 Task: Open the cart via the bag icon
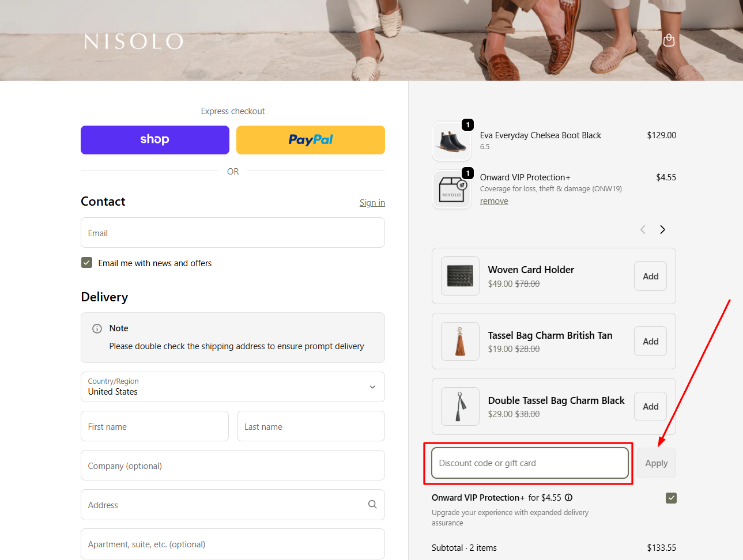pyautogui.click(x=669, y=40)
